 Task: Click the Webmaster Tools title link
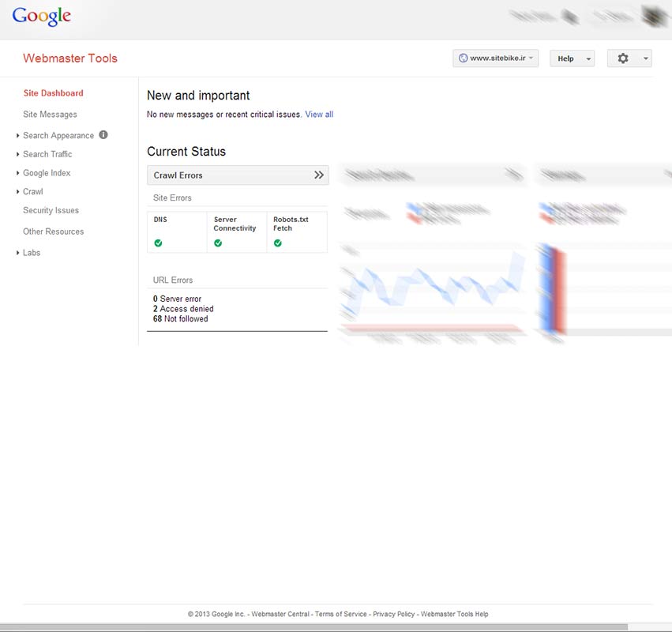(70, 58)
